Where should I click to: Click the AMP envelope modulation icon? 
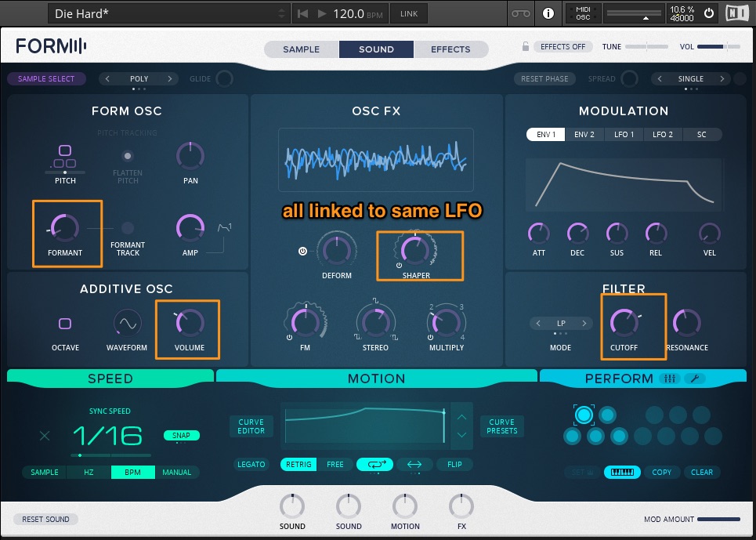225,227
